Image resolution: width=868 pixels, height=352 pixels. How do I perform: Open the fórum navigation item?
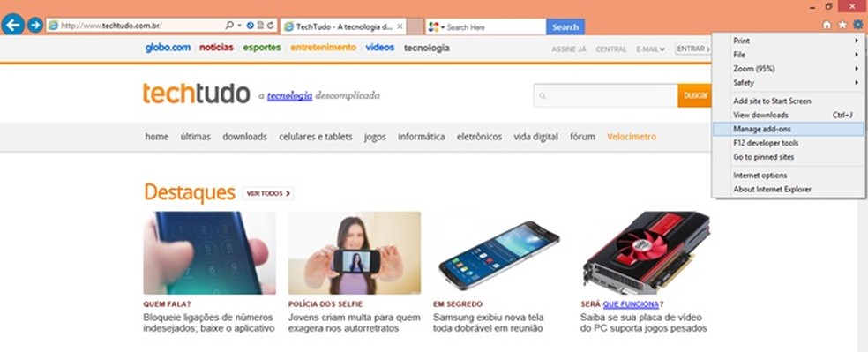582,137
